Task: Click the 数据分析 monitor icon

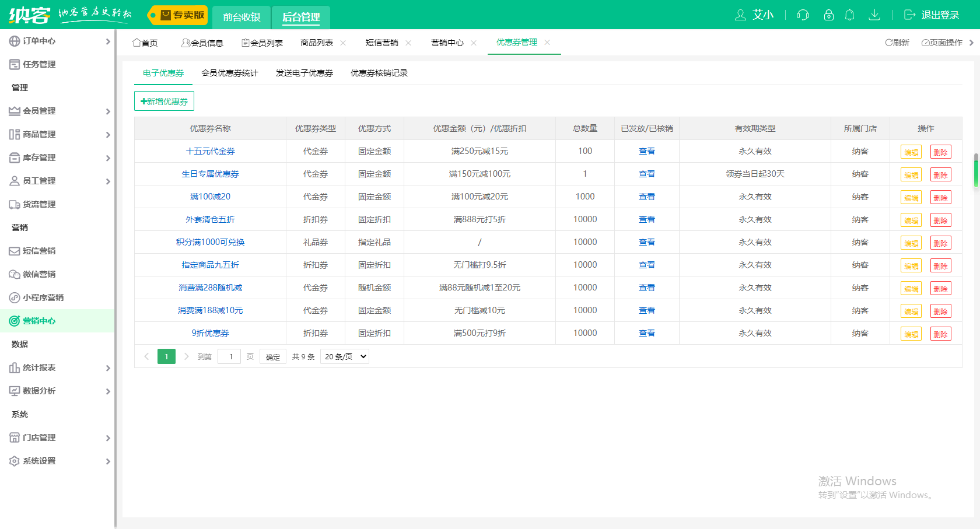Action: click(x=15, y=391)
